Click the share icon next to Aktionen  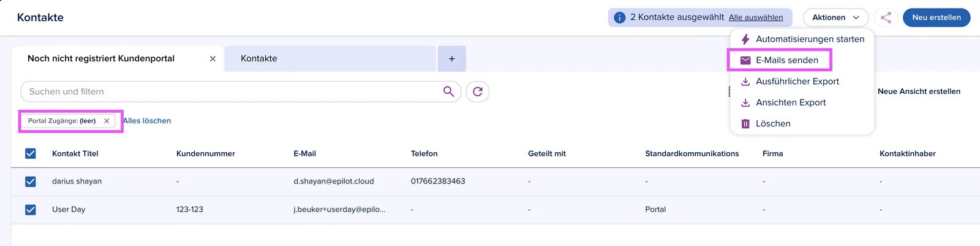pos(886,17)
